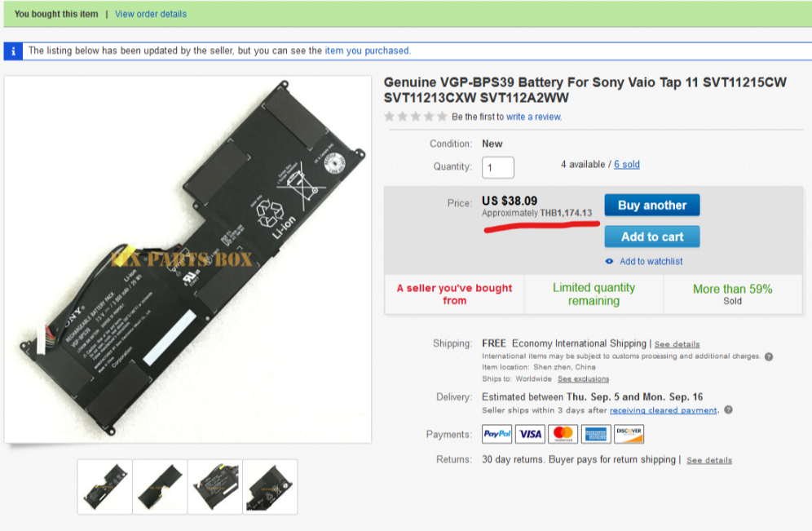This screenshot has height=531, width=812.
Task: Click the PayPal payment icon
Action: pyautogui.click(x=496, y=434)
